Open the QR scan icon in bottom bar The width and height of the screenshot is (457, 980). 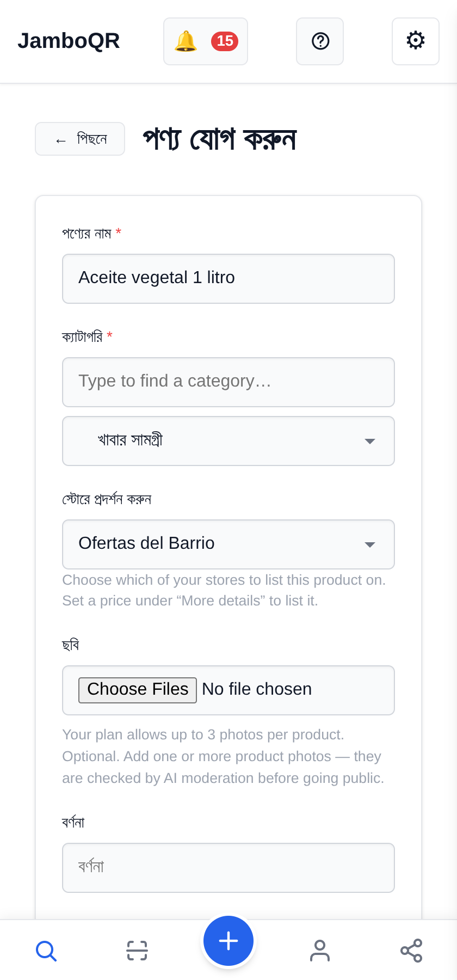coord(137,951)
